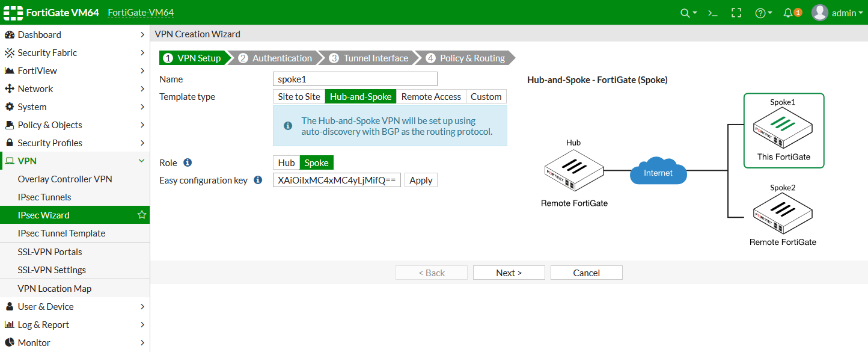This screenshot has height=352, width=868.
Task: Click the Easy configuration key field
Action: pos(337,180)
